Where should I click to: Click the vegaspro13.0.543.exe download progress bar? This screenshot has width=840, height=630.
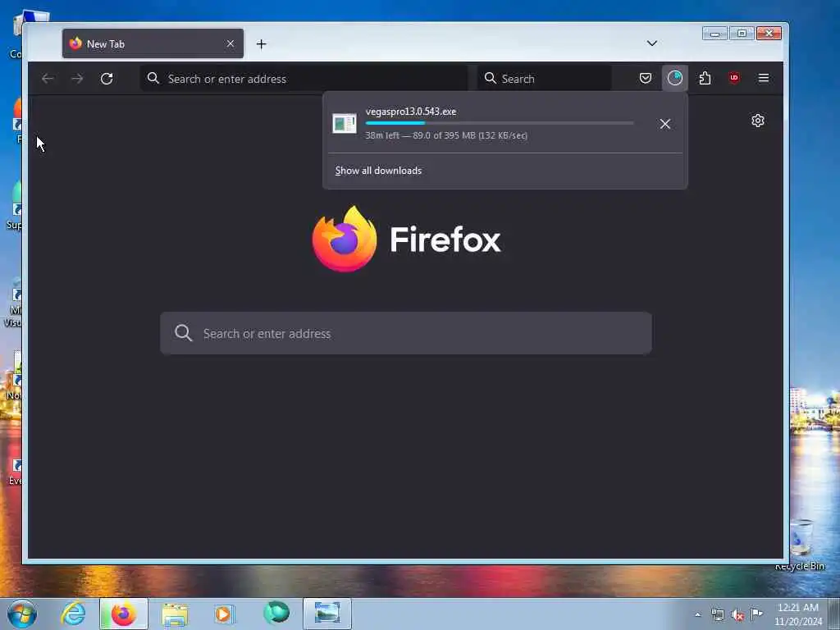500,123
